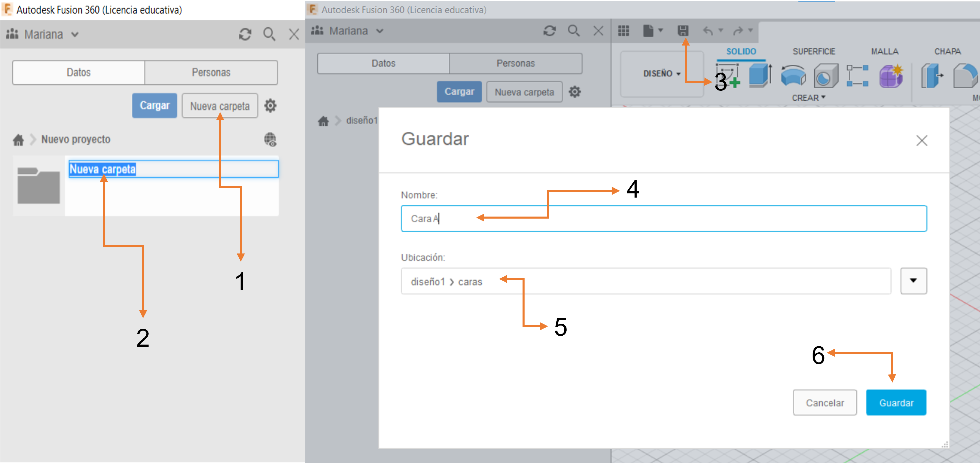Open the DISEÑO workspace dropdown
The image size is (980, 463).
662,73
